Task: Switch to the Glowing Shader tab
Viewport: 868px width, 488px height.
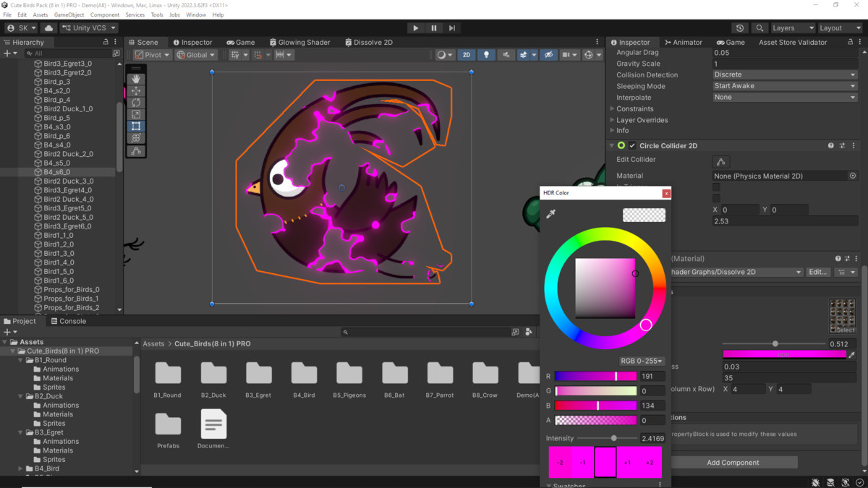Action: 300,42
